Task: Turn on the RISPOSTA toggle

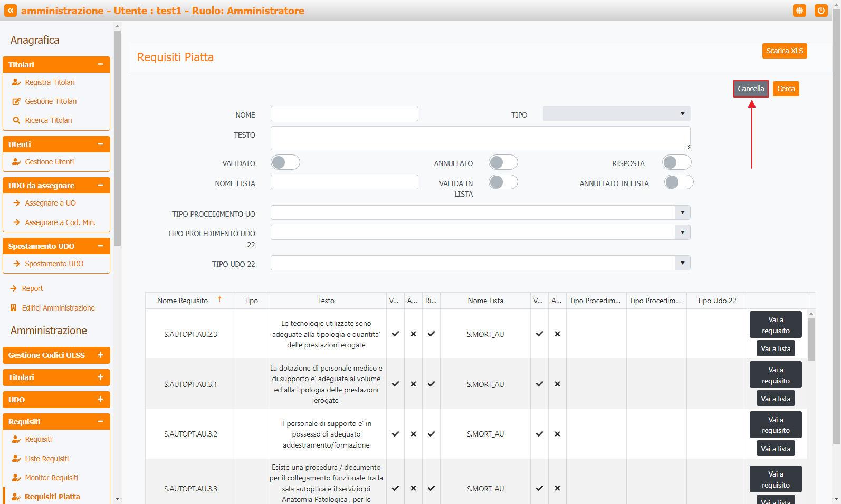Action: [x=676, y=162]
